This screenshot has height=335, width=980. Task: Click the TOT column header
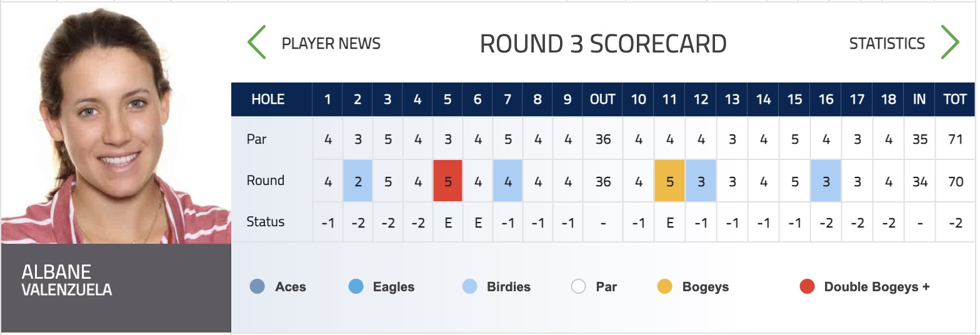pos(955,99)
